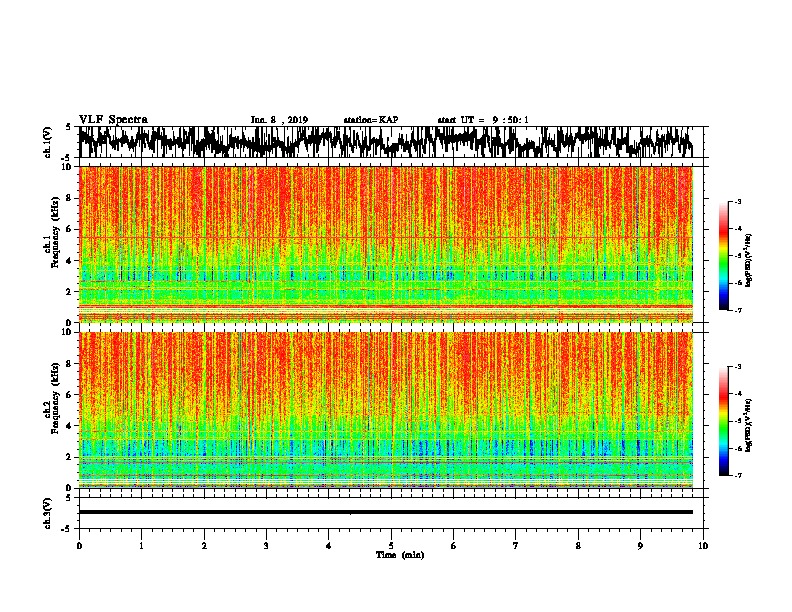Click time axis tick label "2"
Image resolution: width=792 pixels, height=612 pixels.
pyautogui.click(x=204, y=546)
